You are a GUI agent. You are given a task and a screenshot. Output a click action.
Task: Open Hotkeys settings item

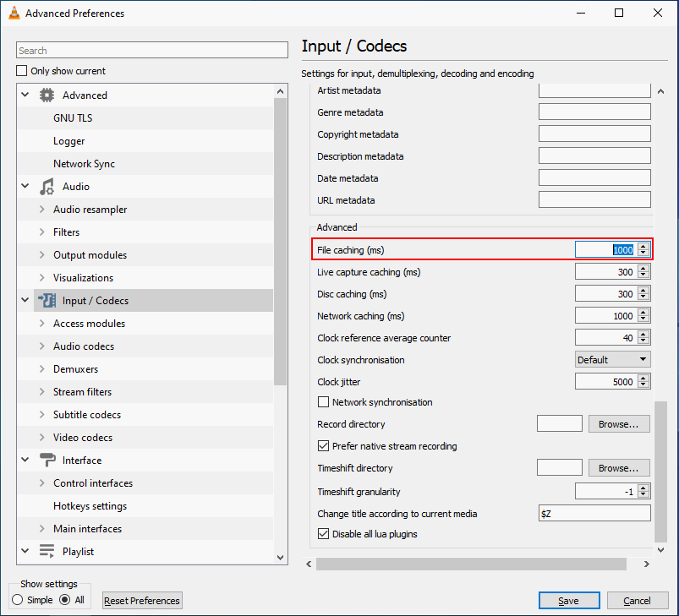(90, 506)
